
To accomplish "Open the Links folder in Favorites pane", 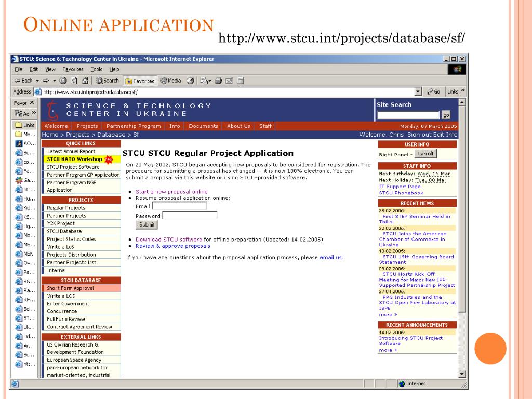I will [25, 125].
